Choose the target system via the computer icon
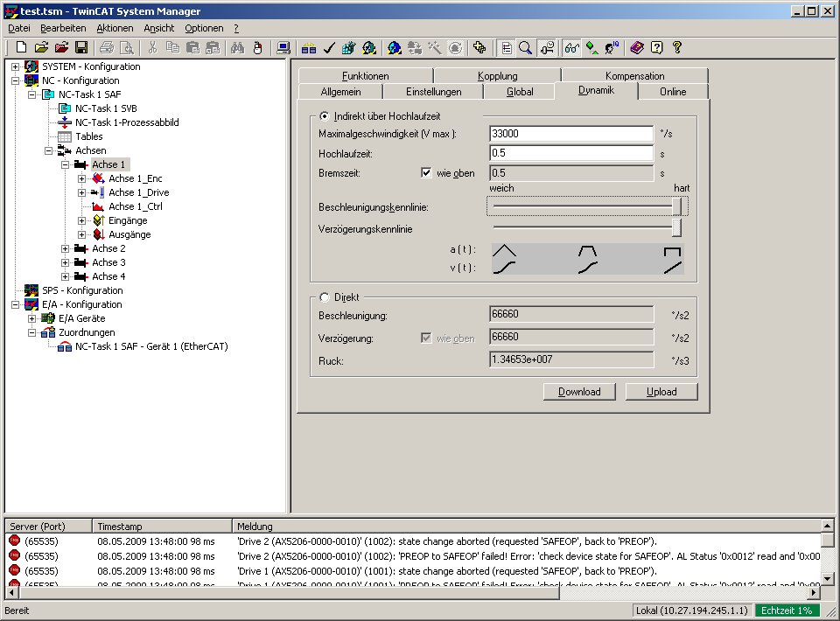Viewport: 840px width, 621px height. click(283, 47)
